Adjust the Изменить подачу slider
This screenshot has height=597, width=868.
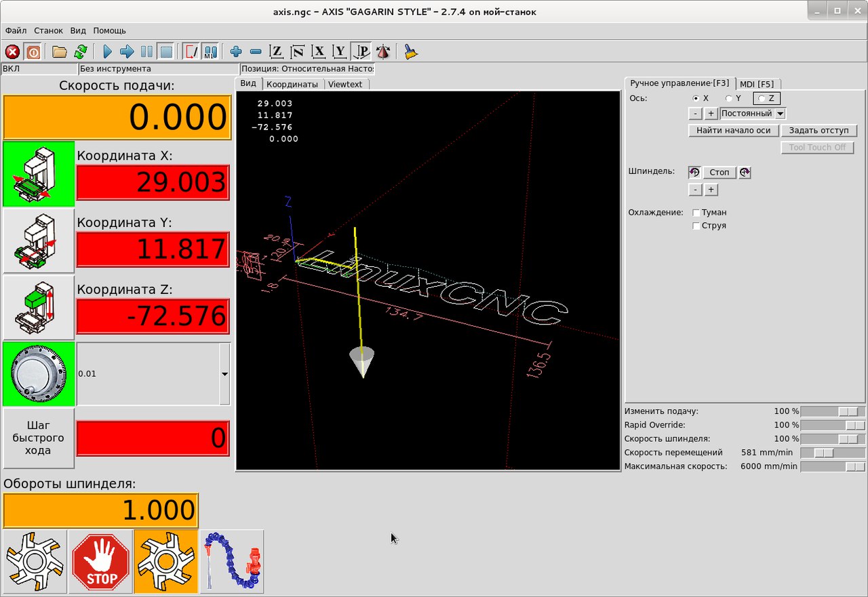tap(833, 411)
